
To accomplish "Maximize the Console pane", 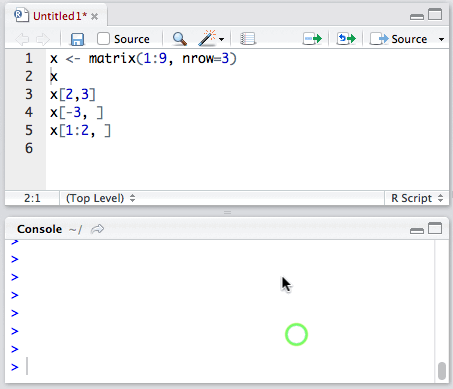I will pos(435,229).
